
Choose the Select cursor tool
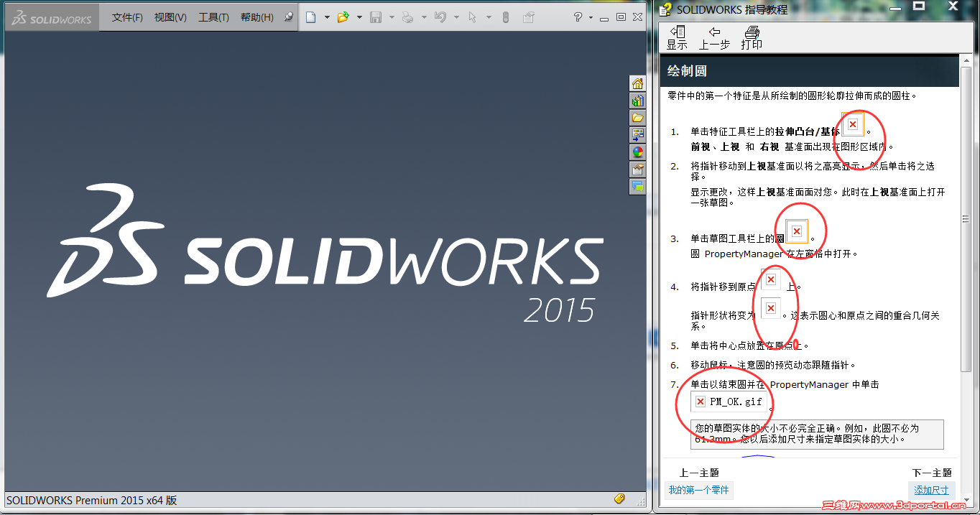tap(473, 17)
